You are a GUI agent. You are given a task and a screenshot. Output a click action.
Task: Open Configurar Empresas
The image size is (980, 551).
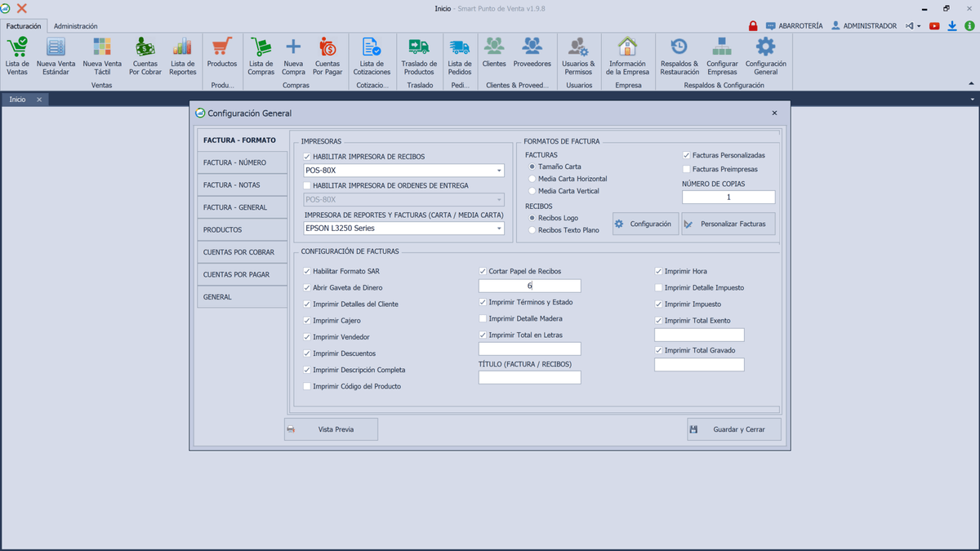point(722,56)
